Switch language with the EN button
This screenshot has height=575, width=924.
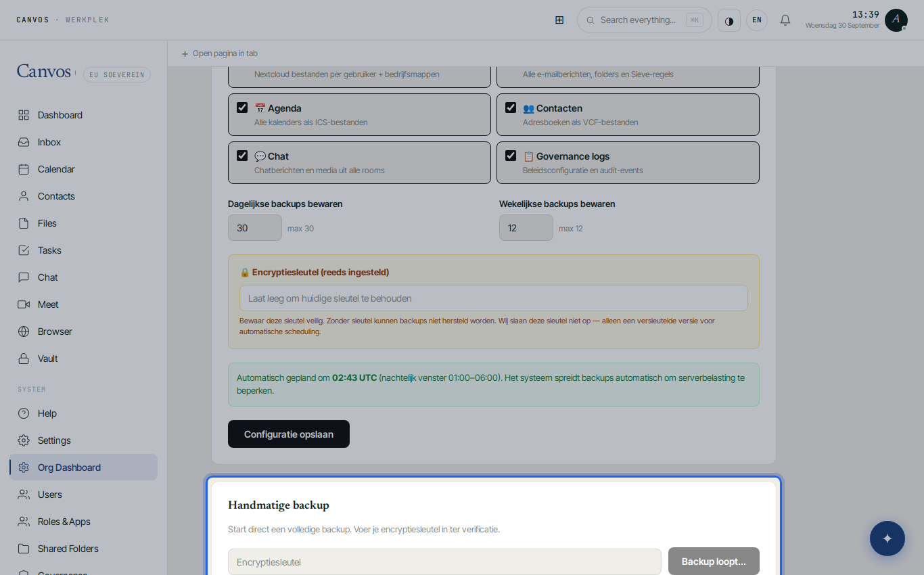pyautogui.click(x=757, y=20)
